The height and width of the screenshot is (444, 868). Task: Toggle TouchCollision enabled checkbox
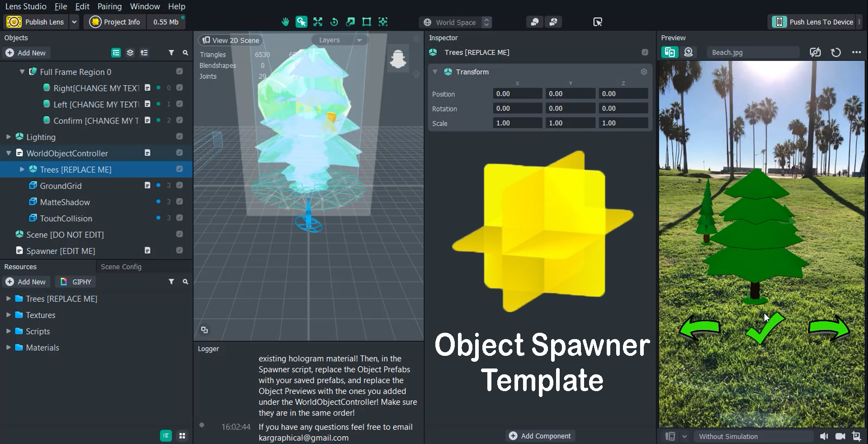click(x=179, y=218)
